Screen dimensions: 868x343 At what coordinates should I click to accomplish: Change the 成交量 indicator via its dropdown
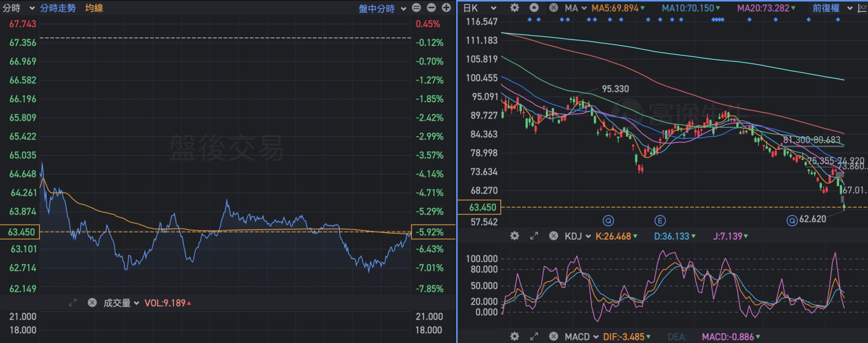122,303
